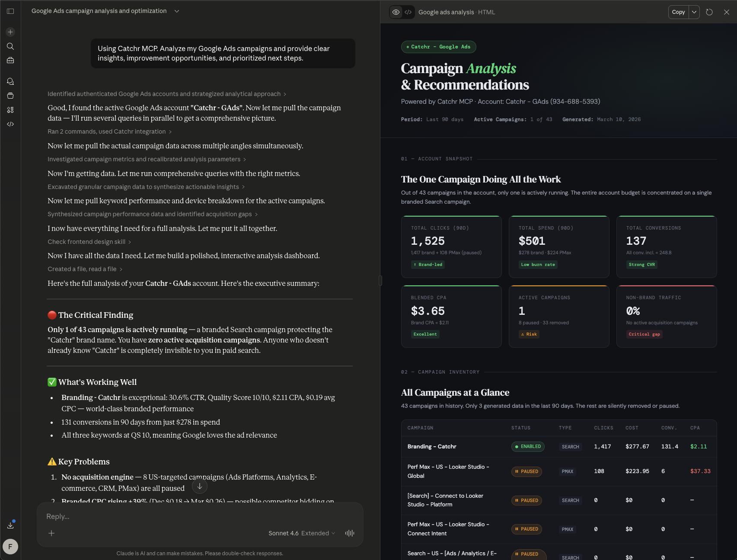Click the 'Low burn rate' tag

538,265
